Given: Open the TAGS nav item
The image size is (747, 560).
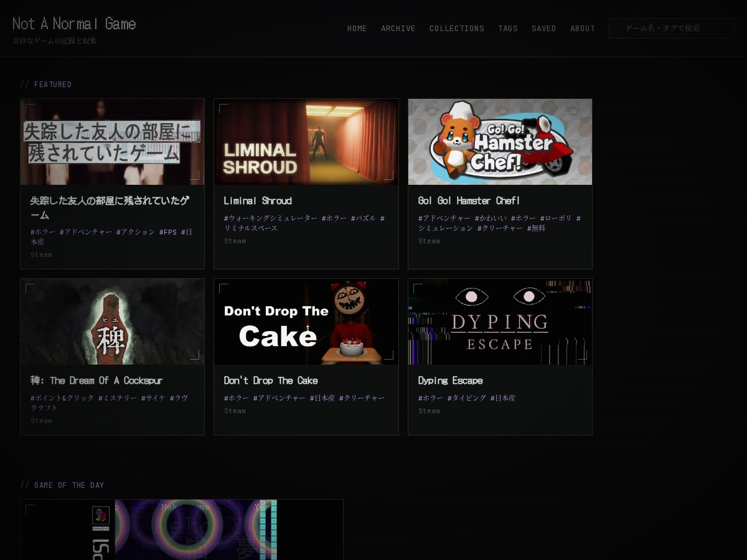Looking at the screenshot, I should coord(508,29).
